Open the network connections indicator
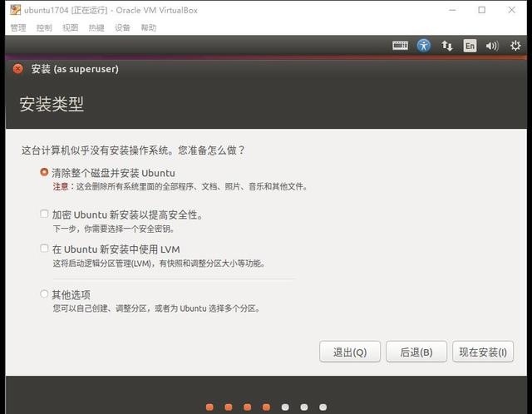 pos(447,46)
